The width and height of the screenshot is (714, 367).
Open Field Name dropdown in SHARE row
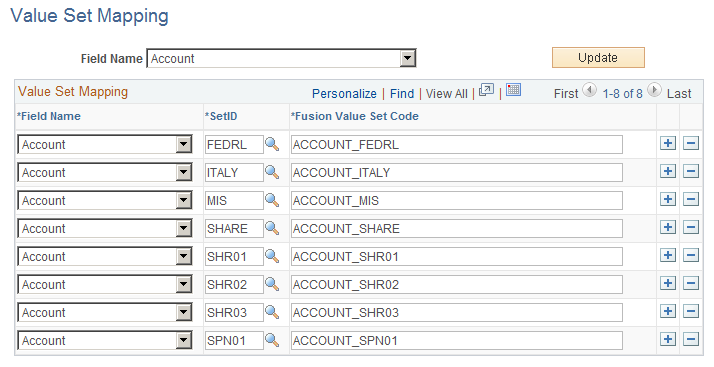click(x=184, y=229)
